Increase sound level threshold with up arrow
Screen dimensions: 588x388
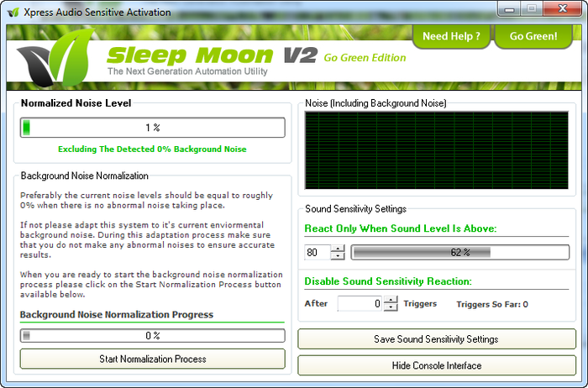tap(338, 249)
